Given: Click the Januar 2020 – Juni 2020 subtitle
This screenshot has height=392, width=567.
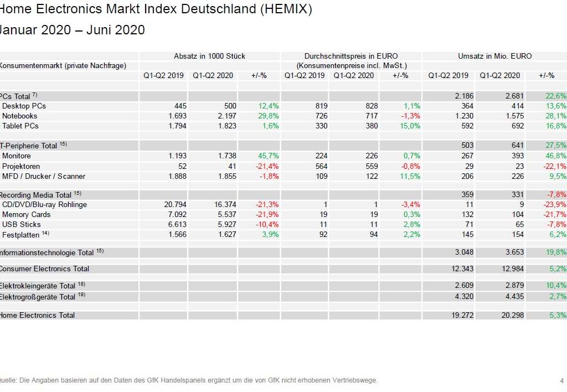Looking at the screenshot, I should (72, 30).
